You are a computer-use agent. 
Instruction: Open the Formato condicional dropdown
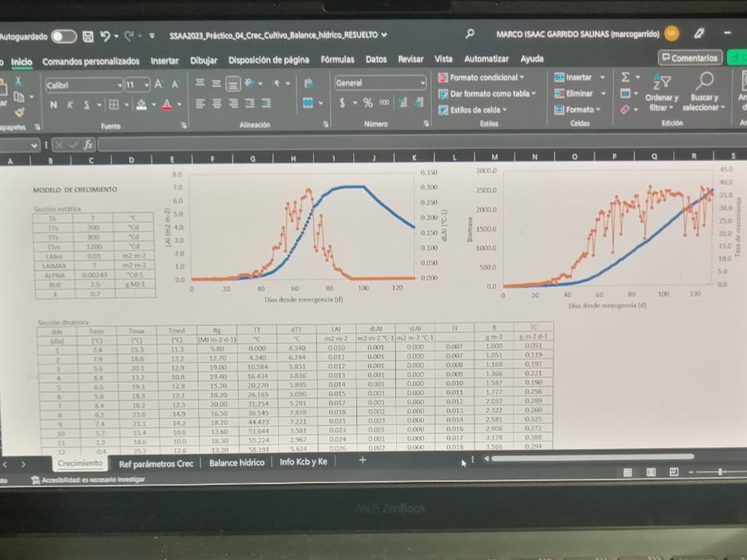coord(482,78)
